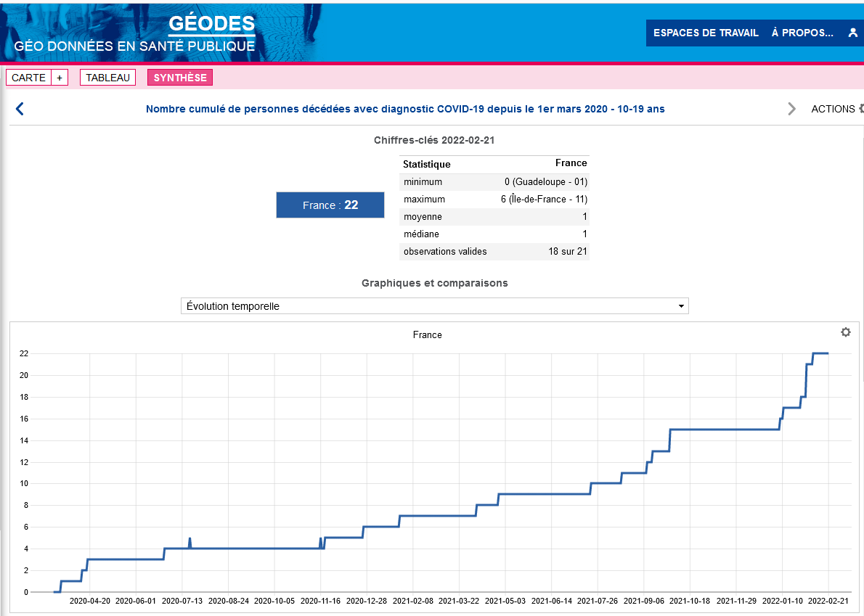The width and height of the screenshot is (864, 616).
Task: Click x-axis label 2020-04-20
Action: pos(90,601)
